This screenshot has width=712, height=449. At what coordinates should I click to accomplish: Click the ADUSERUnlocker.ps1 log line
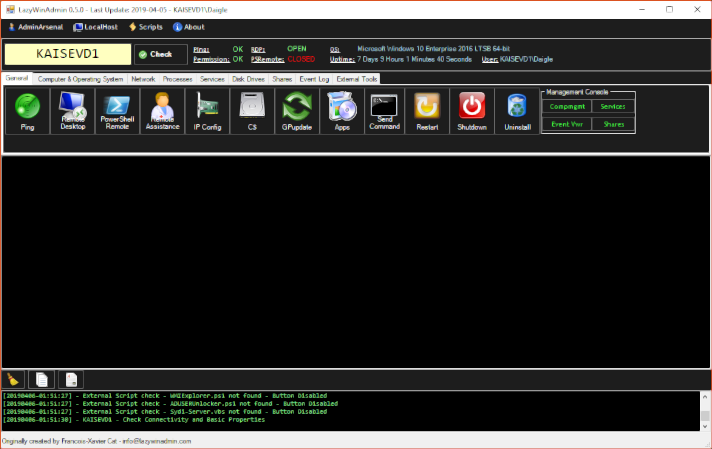click(170, 404)
